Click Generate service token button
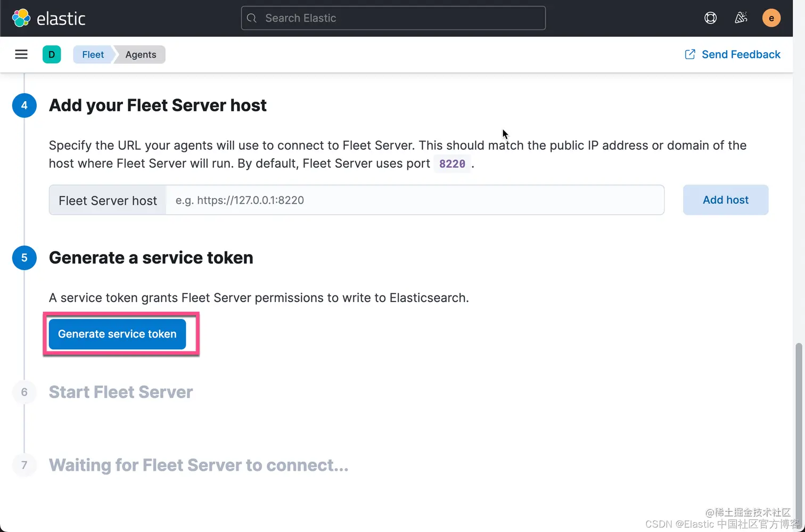The width and height of the screenshot is (805, 532). click(x=117, y=334)
